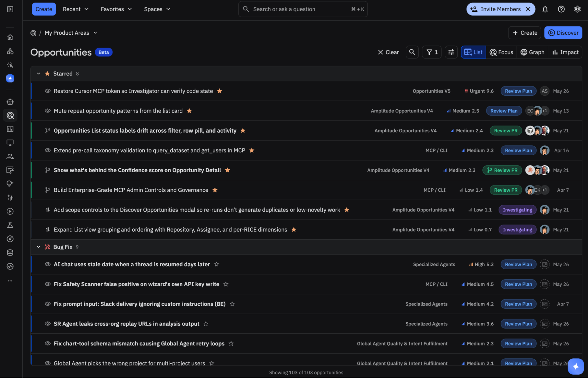
Task: Open Extend pre-call taxonomy validation opportunity
Action: point(149,150)
